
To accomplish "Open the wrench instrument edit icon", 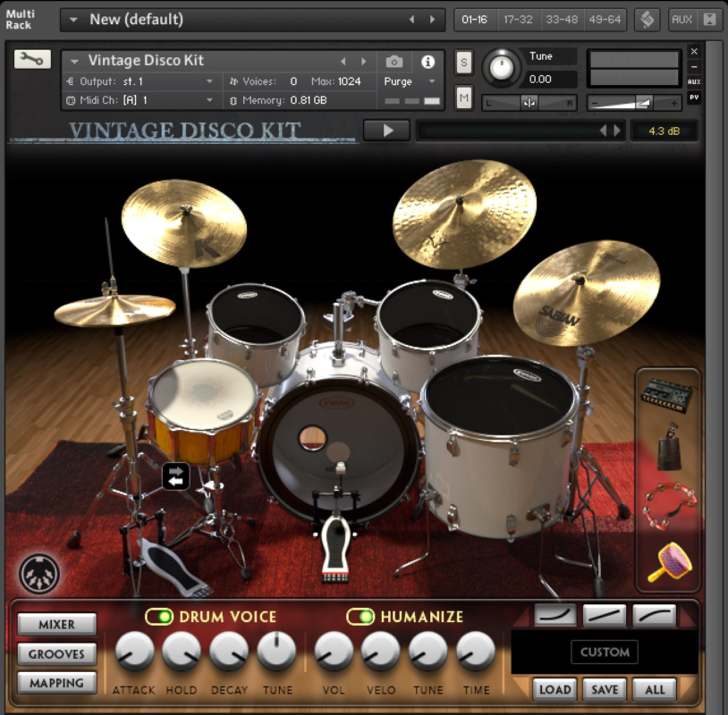I will pyautogui.click(x=32, y=59).
